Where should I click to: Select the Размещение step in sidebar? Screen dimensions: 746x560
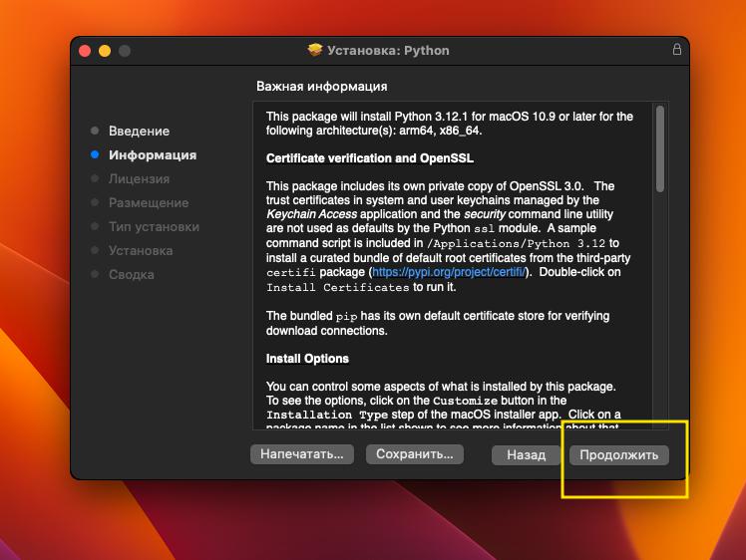(x=149, y=203)
